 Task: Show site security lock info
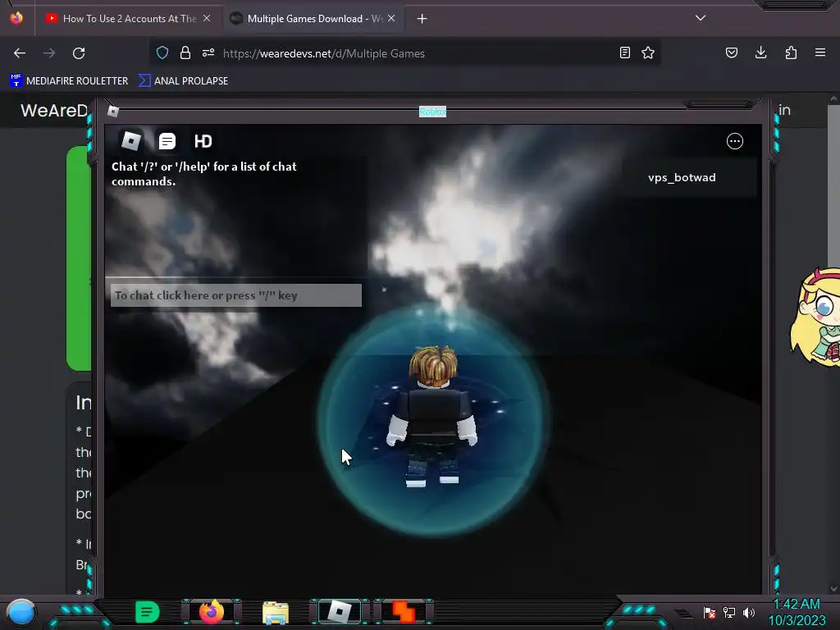click(x=185, y=52)
